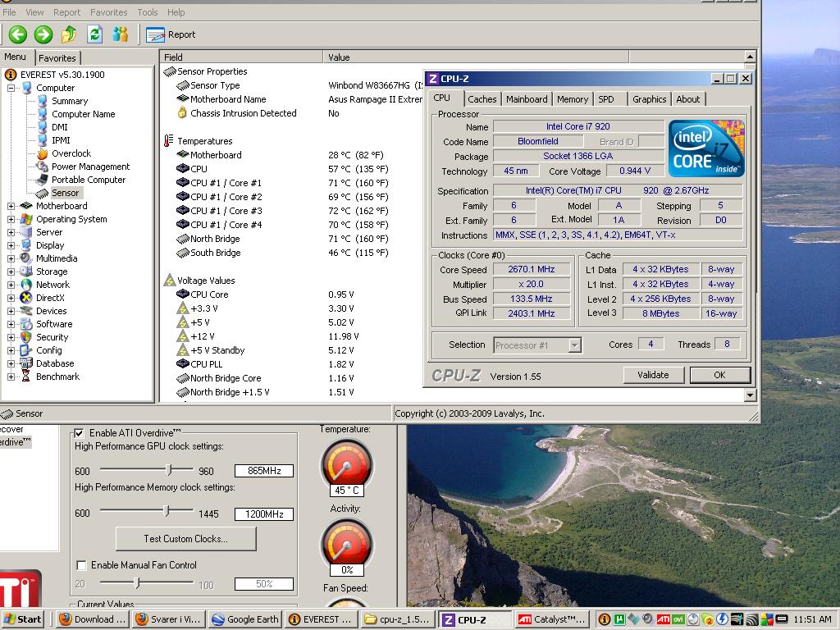Expand the DirectX tree node
Screen dimensions: 840x630
(11, 298)
